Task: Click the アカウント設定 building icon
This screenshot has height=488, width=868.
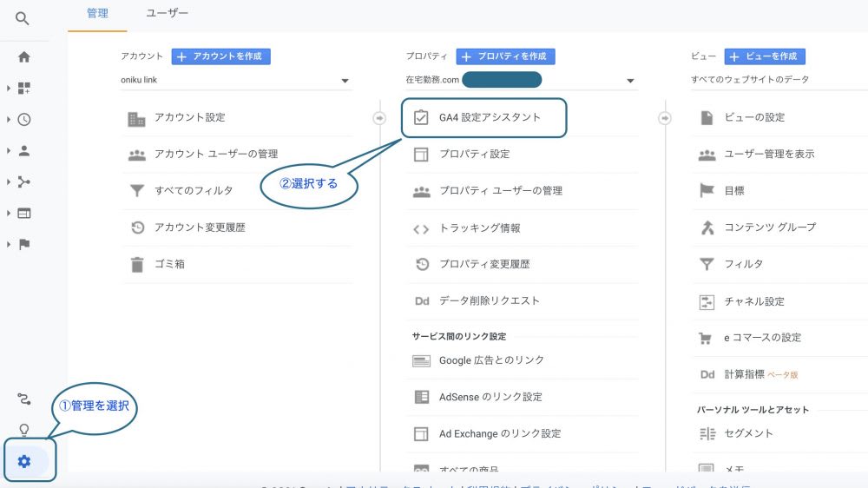Action: pos(136,119)
